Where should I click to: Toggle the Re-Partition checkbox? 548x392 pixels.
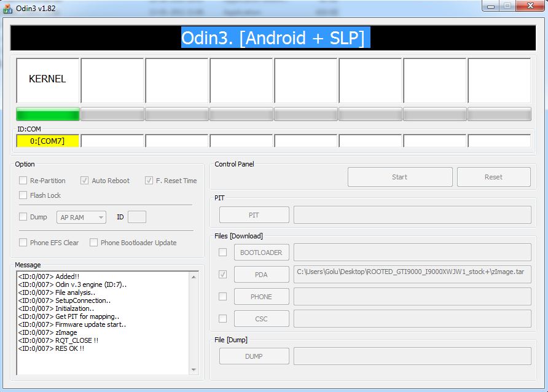pyautogui.click(x=23, y=181)
